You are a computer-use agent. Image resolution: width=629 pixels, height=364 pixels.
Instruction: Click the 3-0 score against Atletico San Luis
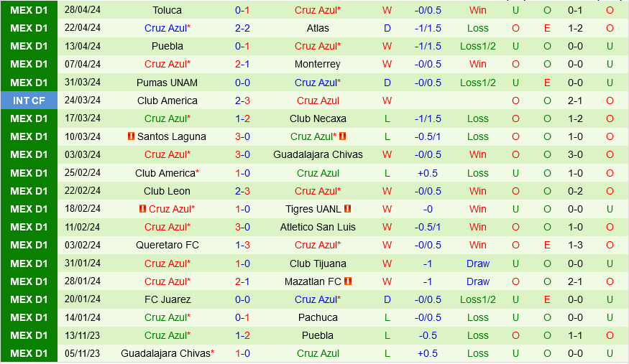(242, 227)
